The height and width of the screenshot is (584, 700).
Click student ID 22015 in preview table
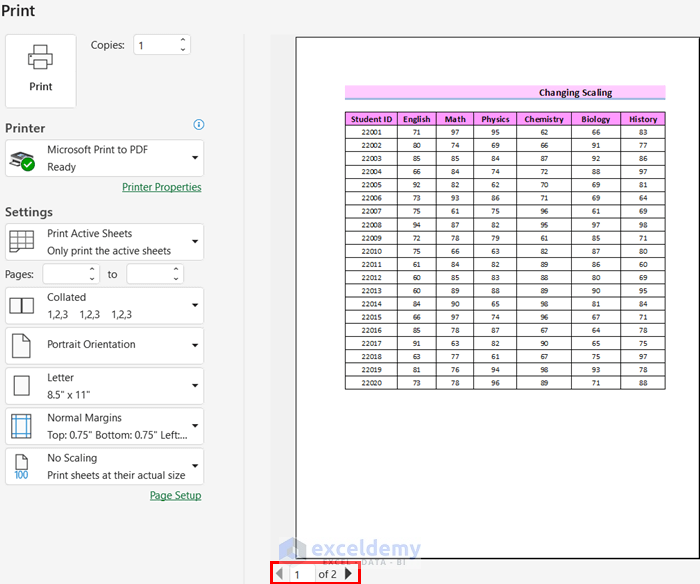click(371, 317)
